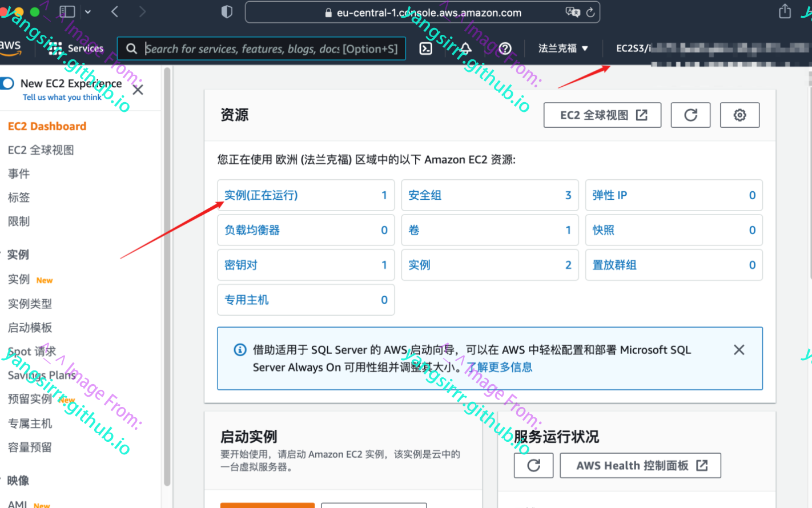Open 容量预留 in the sidebar
Screen dimensions: 812x508
(30, 447)
